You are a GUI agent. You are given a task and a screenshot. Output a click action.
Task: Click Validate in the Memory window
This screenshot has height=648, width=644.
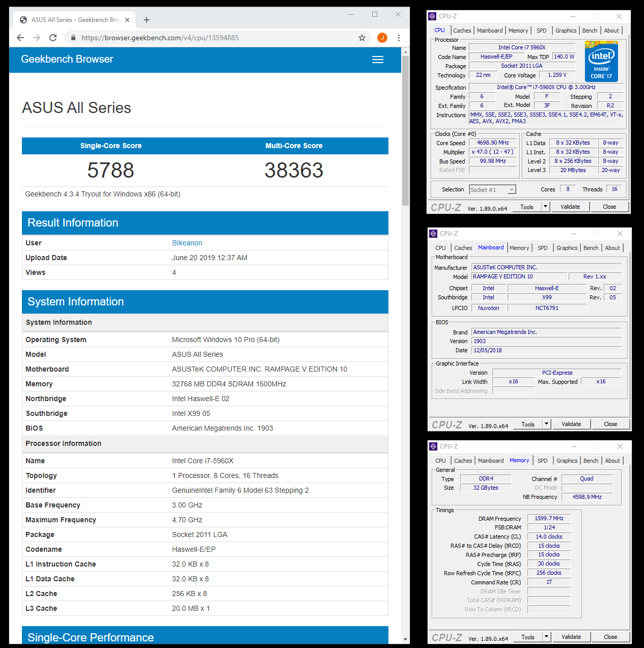point(571,637)
